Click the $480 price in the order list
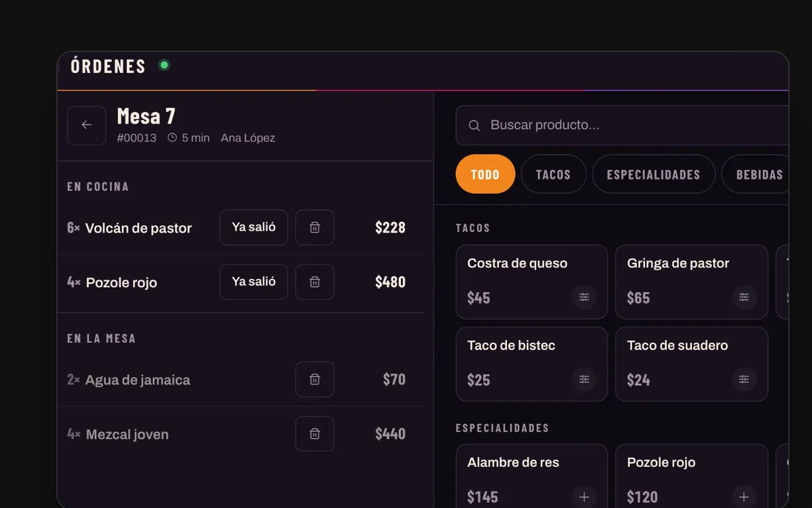Image resolution: width=812 pixels, height=508 pixels. (x=390, y=282)
